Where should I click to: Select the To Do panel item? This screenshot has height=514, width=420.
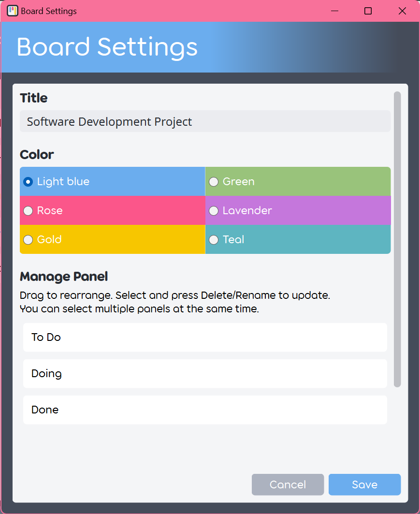click(x=205, y=338)
